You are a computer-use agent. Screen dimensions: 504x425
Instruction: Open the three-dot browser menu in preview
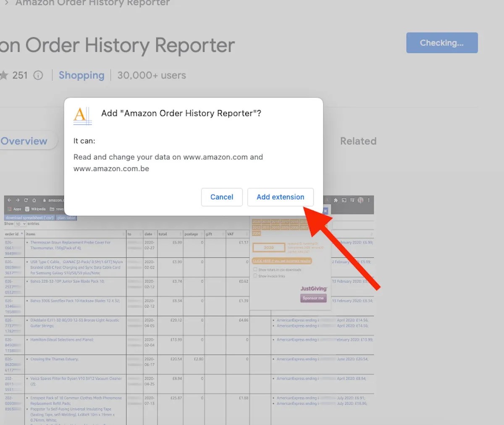[x=369, y=201]
